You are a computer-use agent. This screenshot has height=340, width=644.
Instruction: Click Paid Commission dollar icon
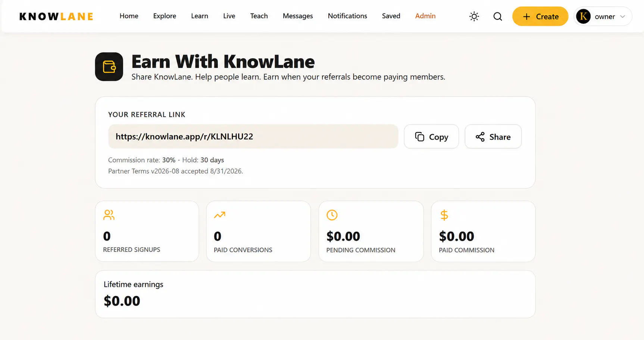(444, 215)
